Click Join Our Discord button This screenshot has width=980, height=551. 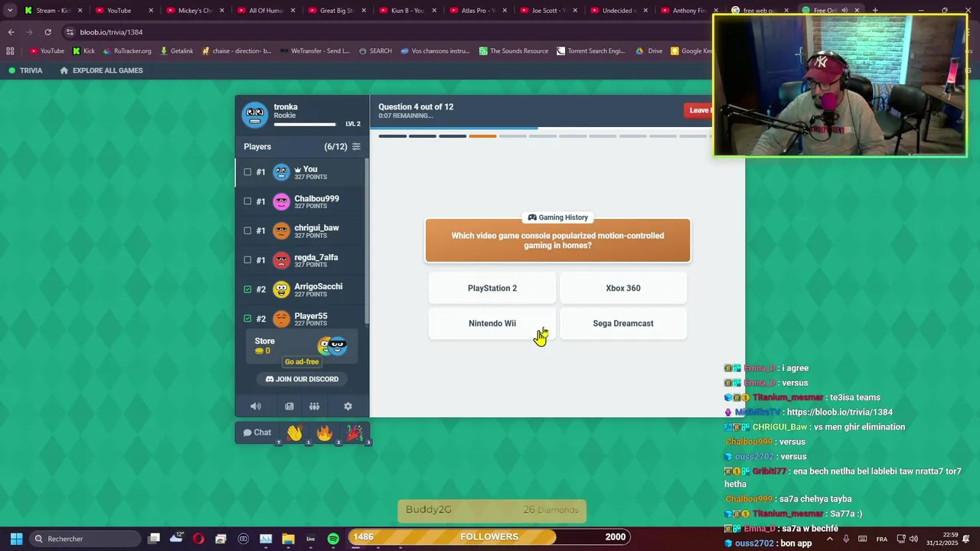click(302, 380)
